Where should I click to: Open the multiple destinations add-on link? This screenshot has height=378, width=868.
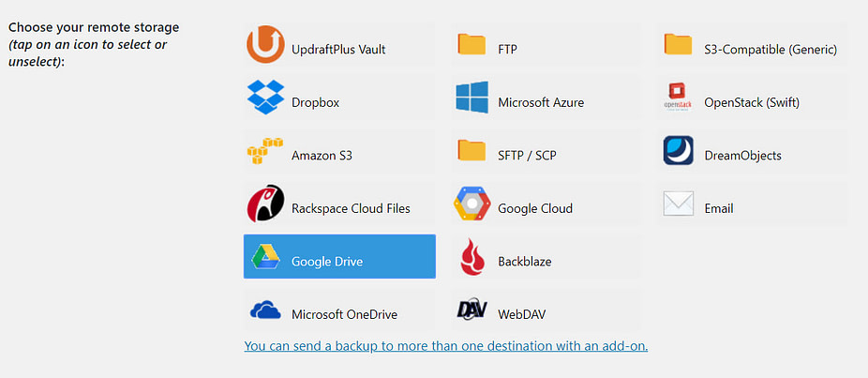[x=445, y=346]
